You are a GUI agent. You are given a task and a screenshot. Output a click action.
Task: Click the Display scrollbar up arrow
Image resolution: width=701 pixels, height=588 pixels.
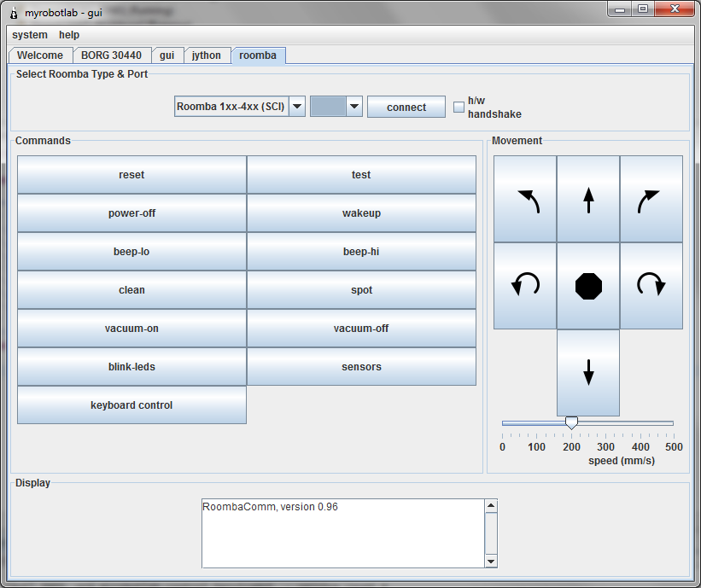click(x=491, y=506)
